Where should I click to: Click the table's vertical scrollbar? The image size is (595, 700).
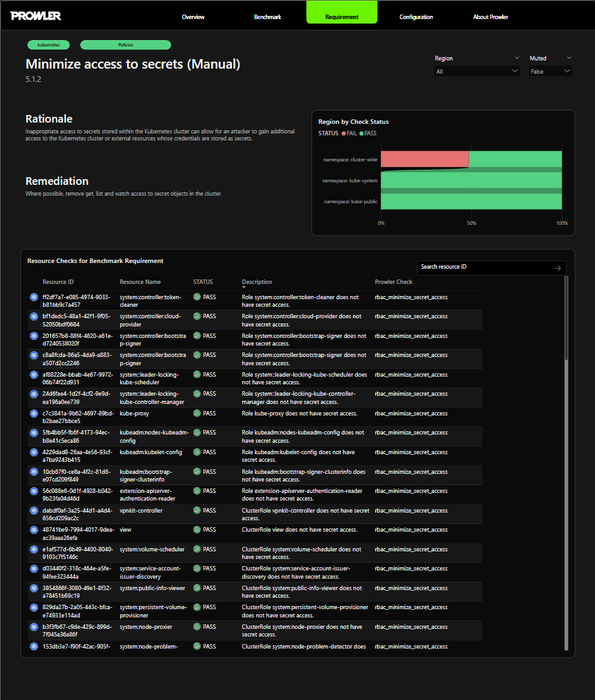coord(566,318)
